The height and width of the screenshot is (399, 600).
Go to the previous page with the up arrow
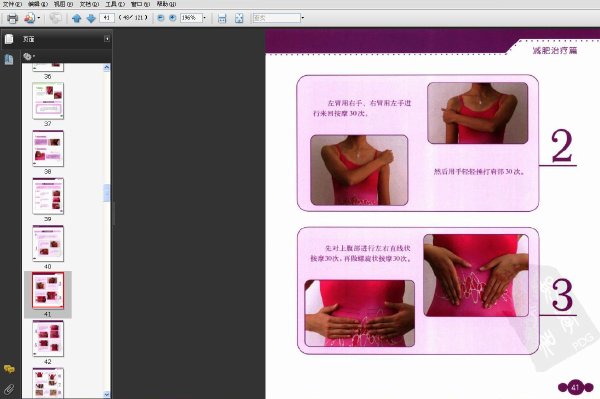pyautogui.click(x=77, y=18)
